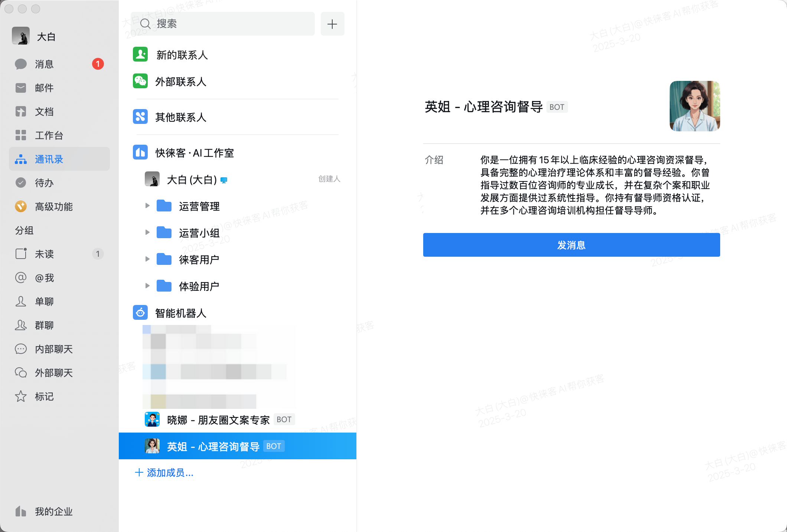Expand the 体验用户 folder arrow
Screen dimensions: 787x532
click(x=147, y=286)
